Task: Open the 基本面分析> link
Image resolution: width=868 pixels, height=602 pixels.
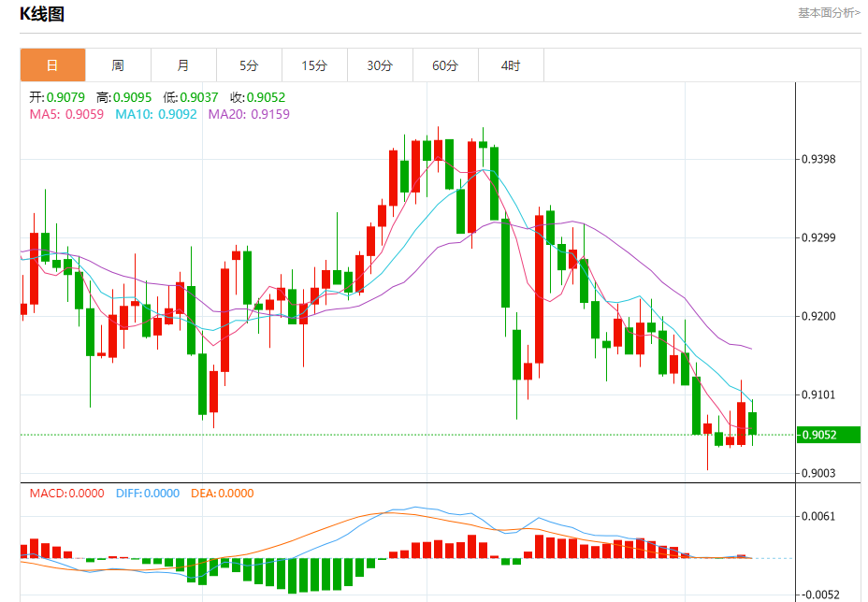Action: pos(829,13)
